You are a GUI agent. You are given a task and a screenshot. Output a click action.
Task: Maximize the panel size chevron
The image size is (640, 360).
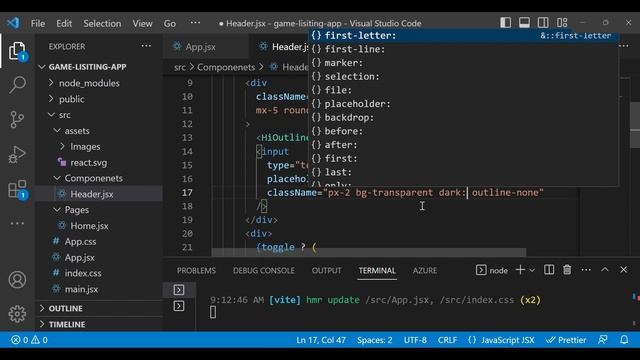tap(605, 270)
